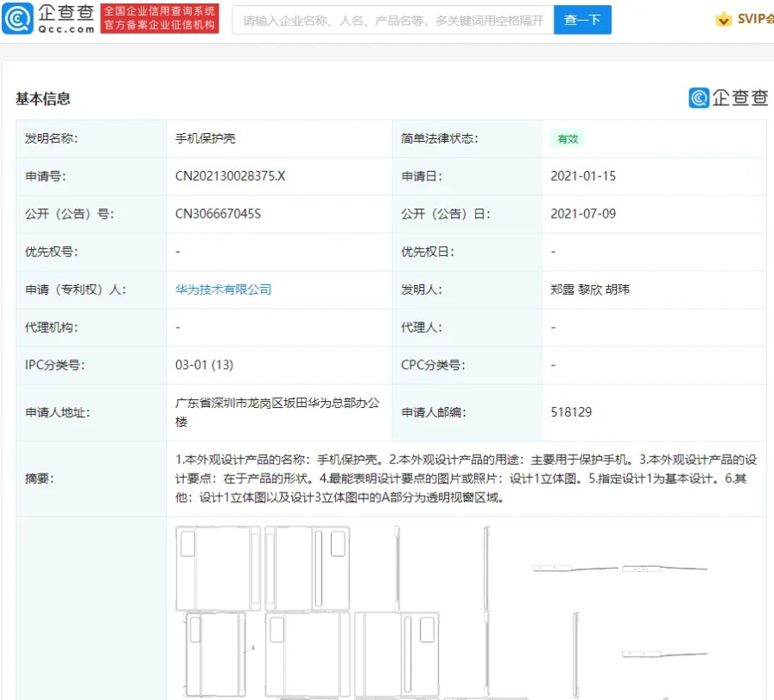Image resolution: width=774 pixels, height=700 pixels.
Task: Click applicant postcode 518129
Action: (571, 412)
